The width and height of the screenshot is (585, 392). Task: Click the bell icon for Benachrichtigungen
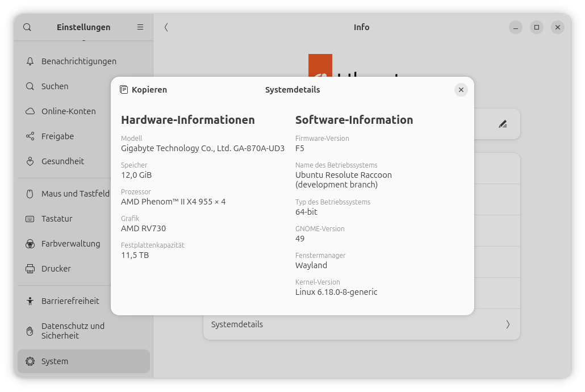(30, 61)
